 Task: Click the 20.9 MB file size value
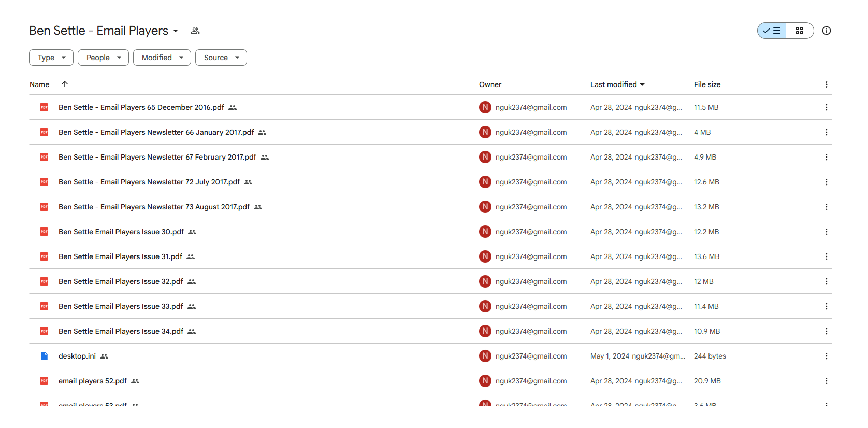click(707, 381)
